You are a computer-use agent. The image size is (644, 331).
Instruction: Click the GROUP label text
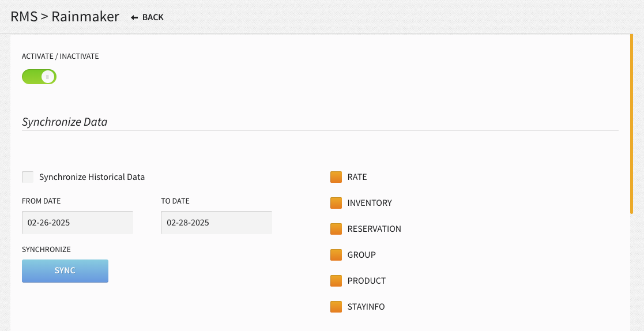point(361,255)
